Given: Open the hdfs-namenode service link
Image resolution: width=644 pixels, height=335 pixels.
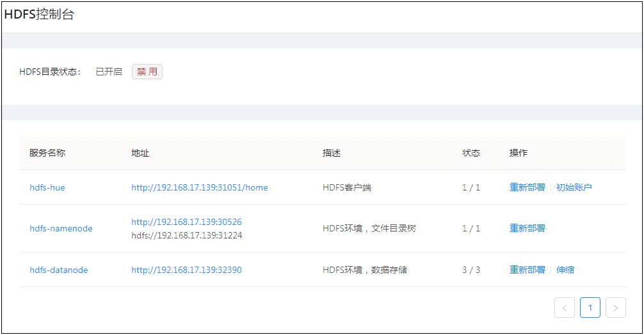Looking at the screenshot, I should (x=61, y=228).
